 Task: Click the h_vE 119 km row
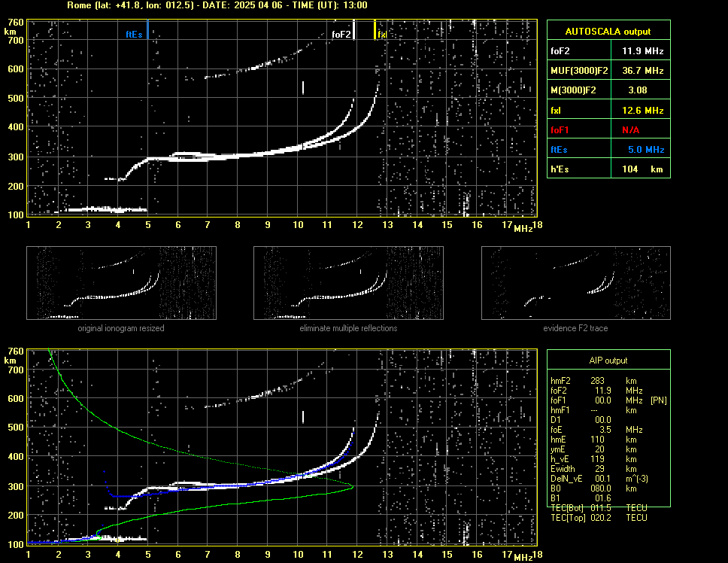tap(594, 458)
